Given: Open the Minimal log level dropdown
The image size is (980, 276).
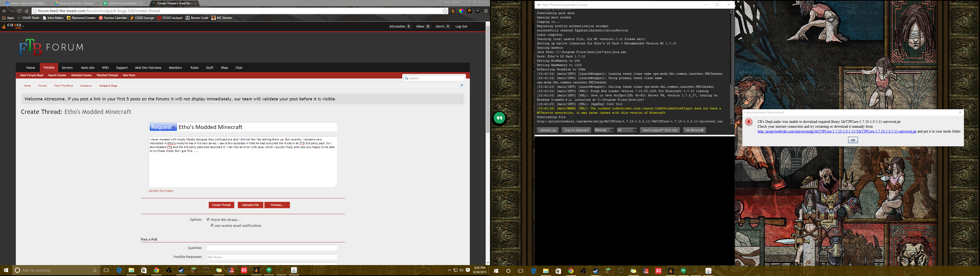Looking at the screenshot, I should 604,130.
